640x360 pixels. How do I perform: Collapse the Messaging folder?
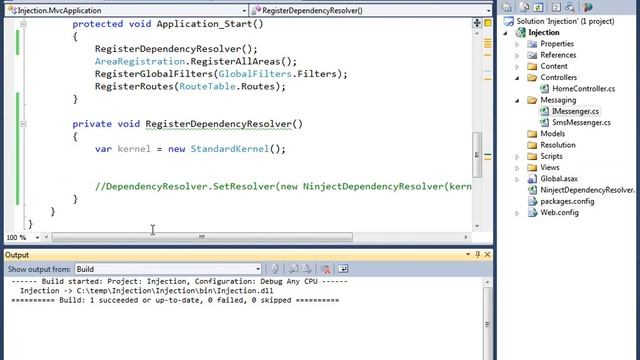(x=517, y=100)
